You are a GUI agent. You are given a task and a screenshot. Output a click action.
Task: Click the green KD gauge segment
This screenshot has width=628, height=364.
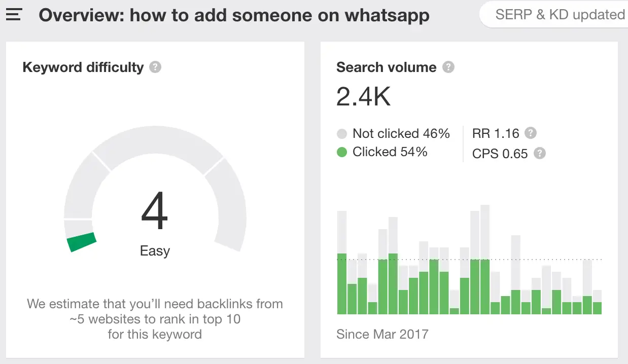[82, 241]
